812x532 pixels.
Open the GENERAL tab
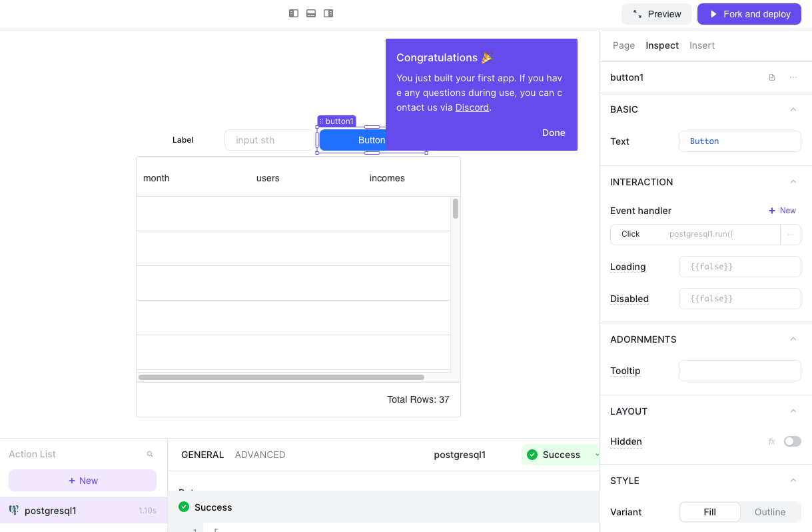[203, 455]
